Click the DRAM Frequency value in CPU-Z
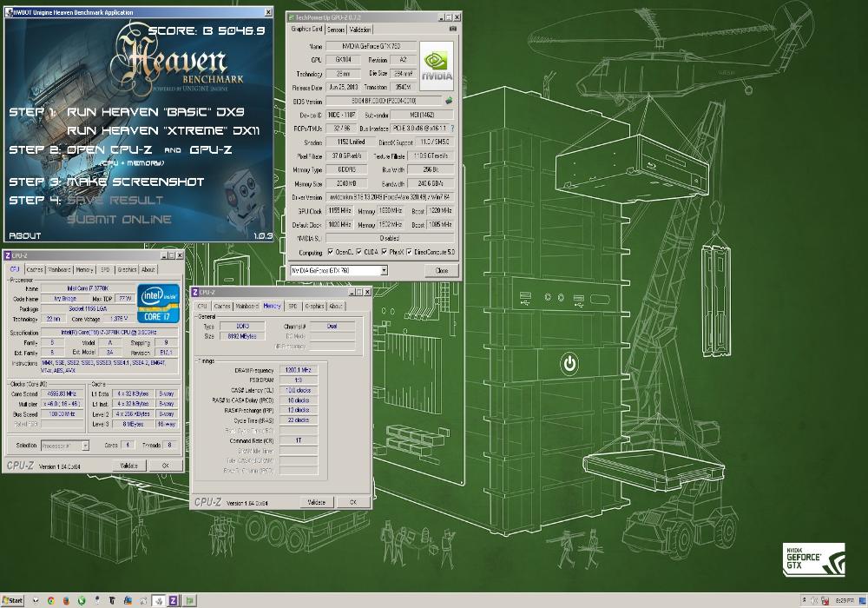Screen dimensions: 868x608 pos(299,370)
